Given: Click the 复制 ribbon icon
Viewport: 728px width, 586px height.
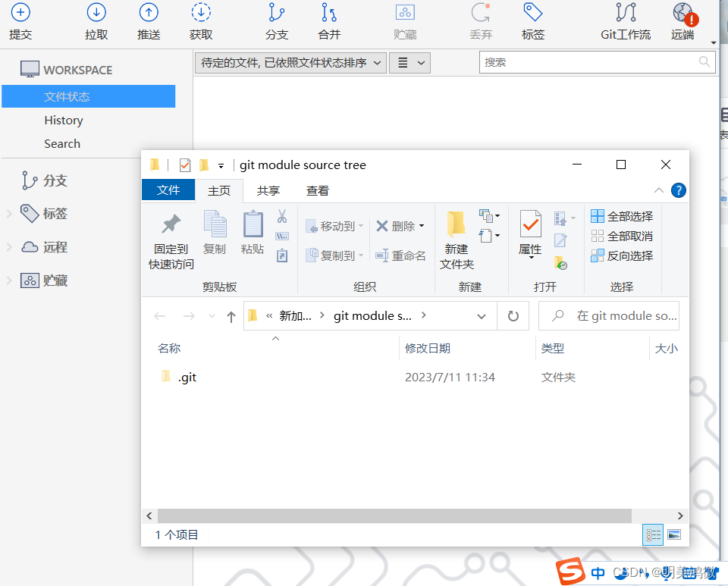Looking at the screenshot, I should (x=215, y=224).
